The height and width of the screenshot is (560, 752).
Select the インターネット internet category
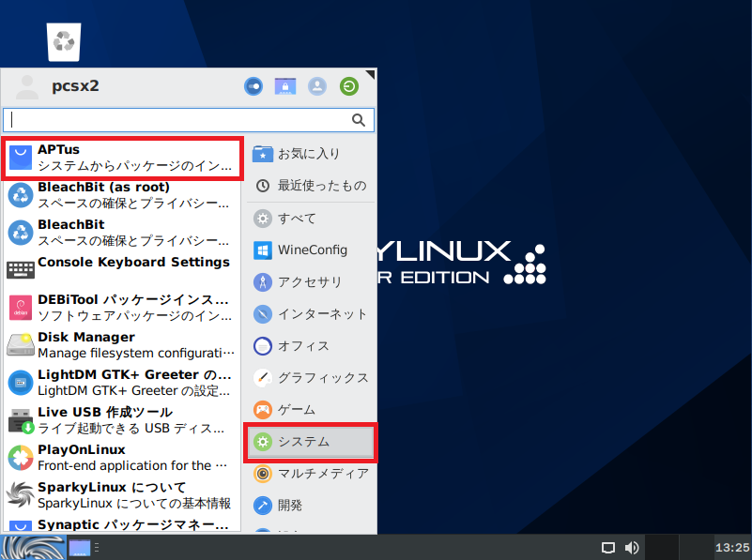311,314
